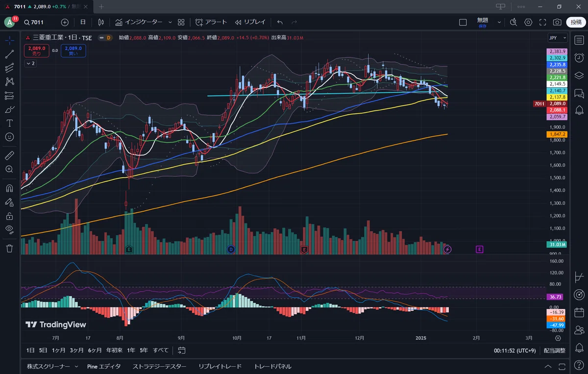588x374 pixels.
Task: Click the yellow 2,137.8 price label
Action: [x=558, y=97]
